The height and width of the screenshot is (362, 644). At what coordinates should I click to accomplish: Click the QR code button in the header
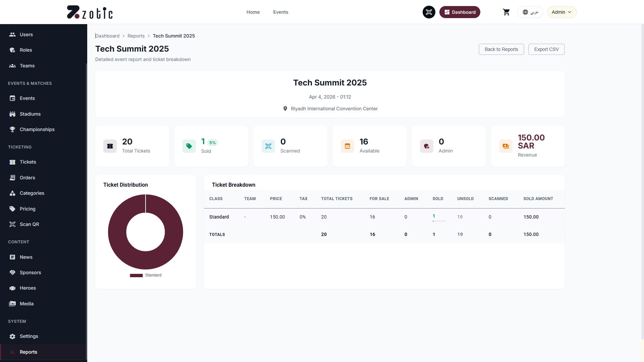click(x=429, y=12)
